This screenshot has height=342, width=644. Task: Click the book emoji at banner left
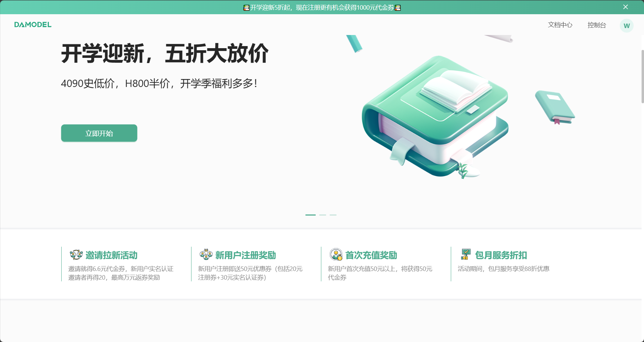(x=246, y=7)
